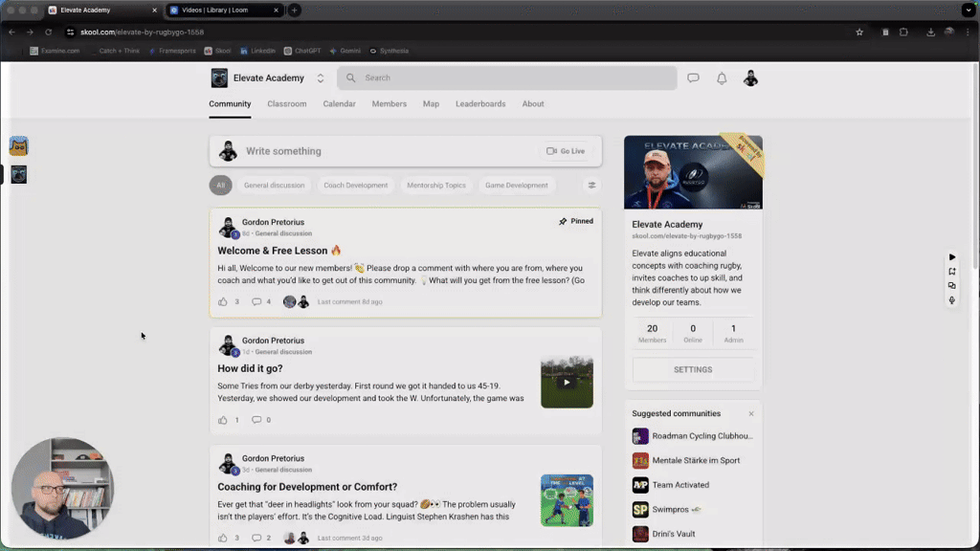Open a new browser tab
The width and height of the screenshot is (980, 551).
[295, 10]
